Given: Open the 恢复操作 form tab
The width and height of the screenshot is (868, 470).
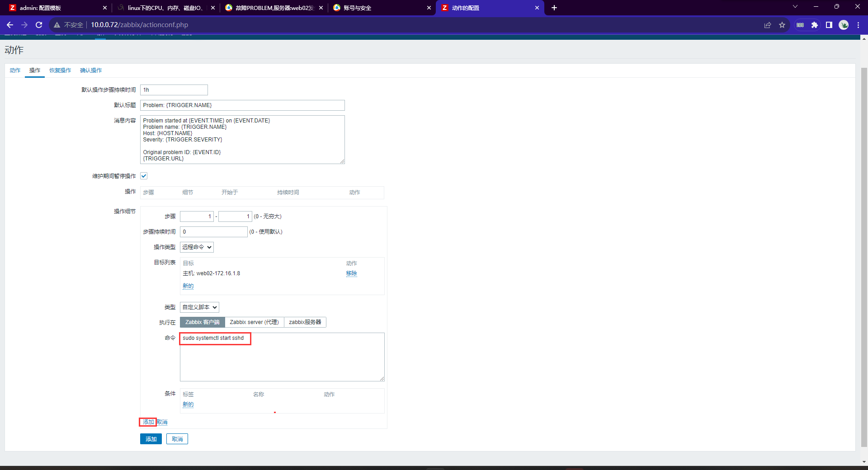Looking at the screenshot, I should (x=60, y=70).
